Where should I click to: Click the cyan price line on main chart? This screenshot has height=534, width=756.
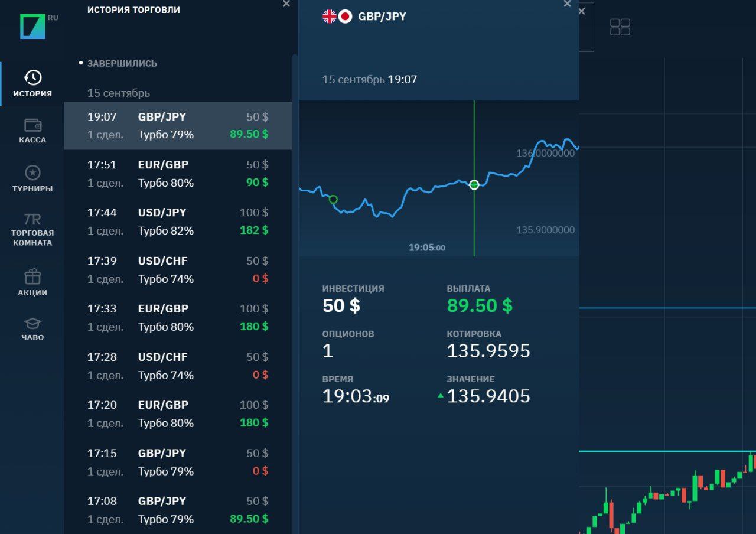[667, 451]
